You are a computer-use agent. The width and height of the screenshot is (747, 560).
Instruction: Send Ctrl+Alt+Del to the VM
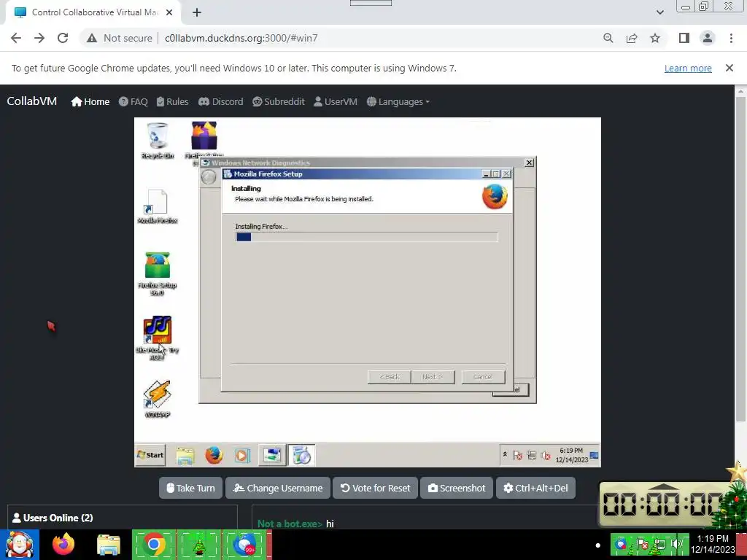[x=535, y=488]
